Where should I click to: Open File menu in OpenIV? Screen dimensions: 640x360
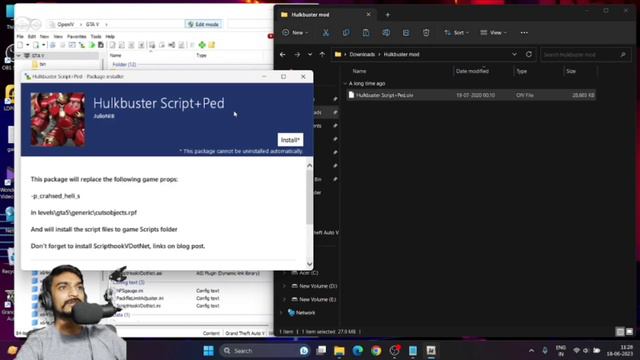(x=20, y=36)
